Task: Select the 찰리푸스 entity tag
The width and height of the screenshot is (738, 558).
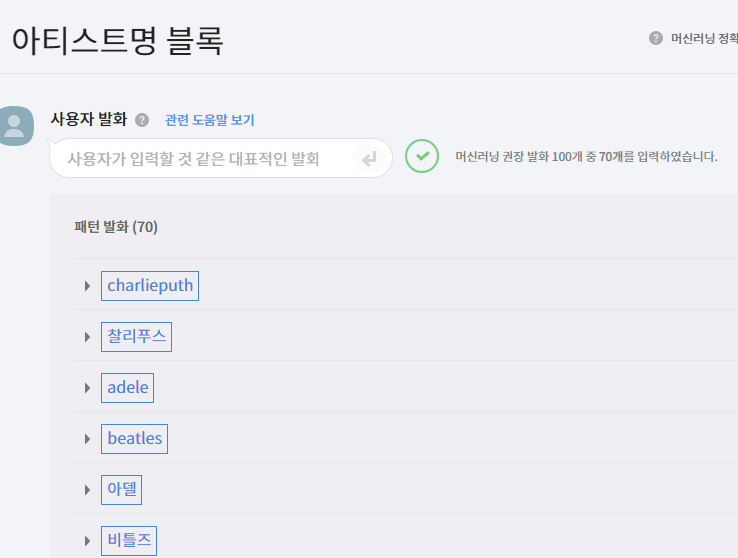Action: [x=136, y=337]
